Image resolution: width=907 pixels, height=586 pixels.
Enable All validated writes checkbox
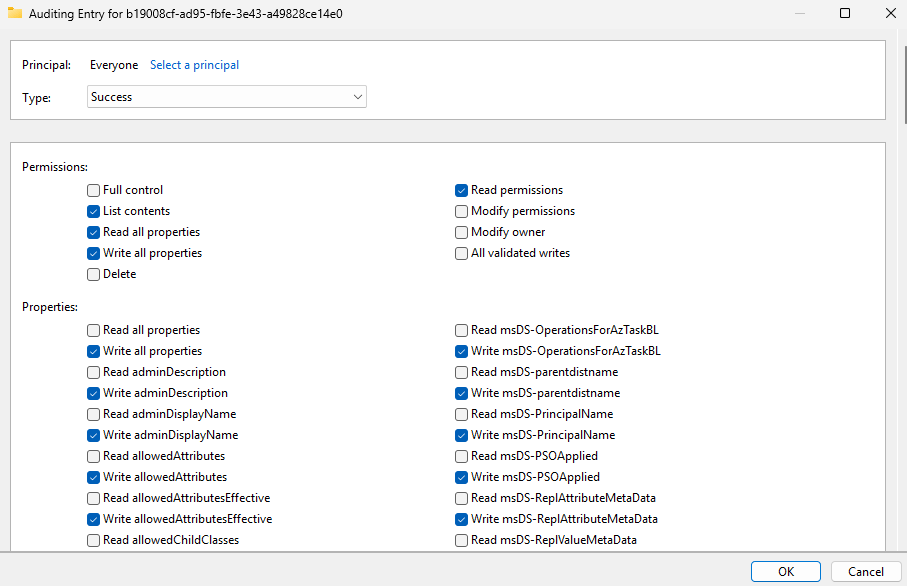tap(461, 253)
